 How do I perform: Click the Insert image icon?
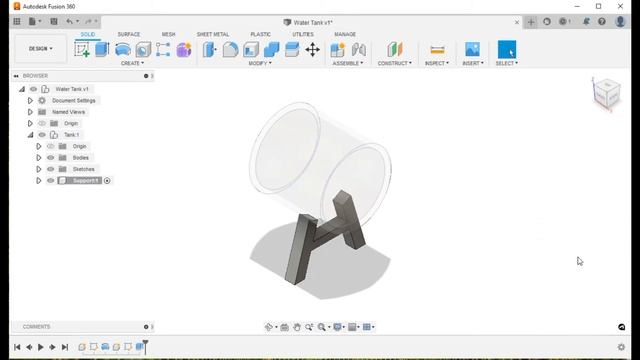tap(472, 49)
